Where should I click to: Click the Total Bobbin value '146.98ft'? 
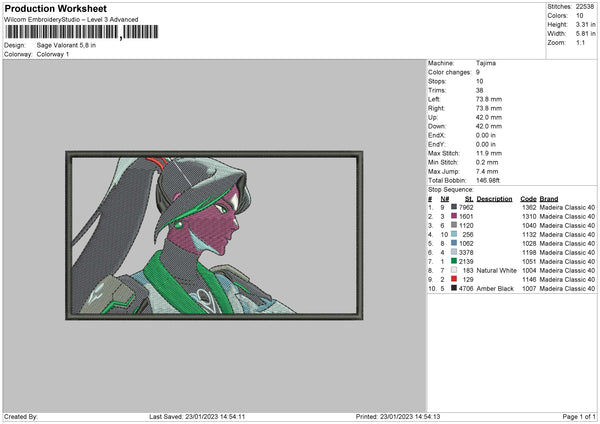coord(488,180)
